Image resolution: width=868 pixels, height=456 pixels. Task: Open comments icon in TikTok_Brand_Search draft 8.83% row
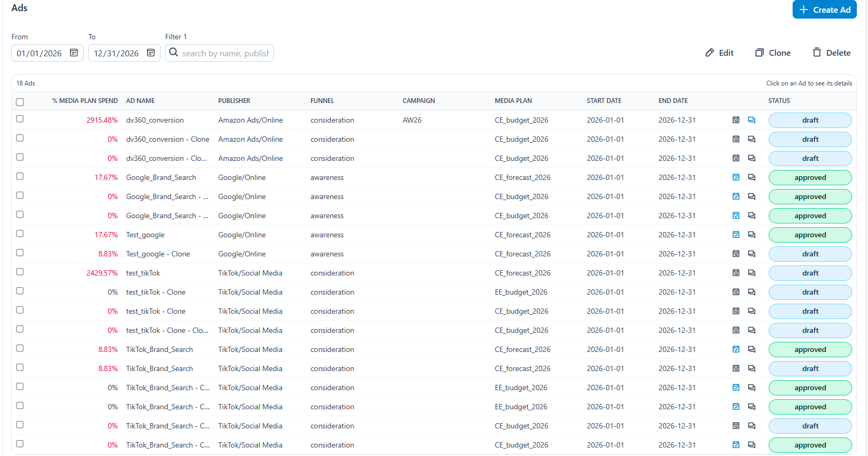[752, 368]
